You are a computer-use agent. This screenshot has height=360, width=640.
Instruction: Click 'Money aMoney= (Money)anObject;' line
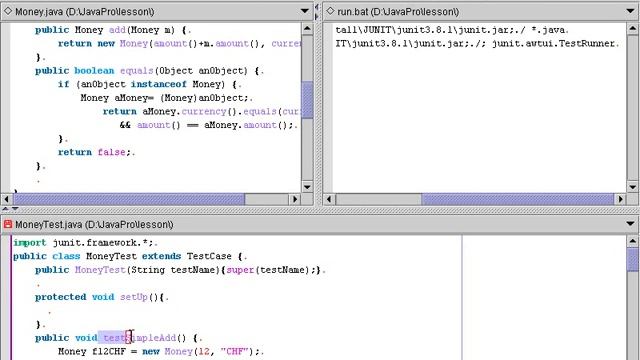[x=167, y=98]
